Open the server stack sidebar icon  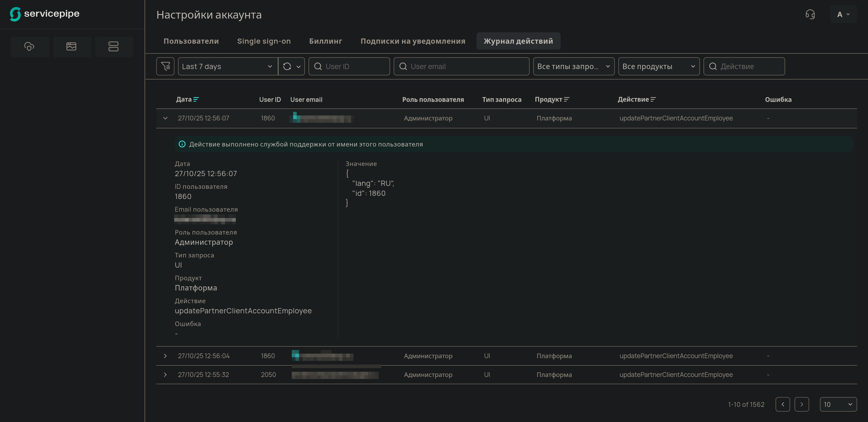[113, 46]
